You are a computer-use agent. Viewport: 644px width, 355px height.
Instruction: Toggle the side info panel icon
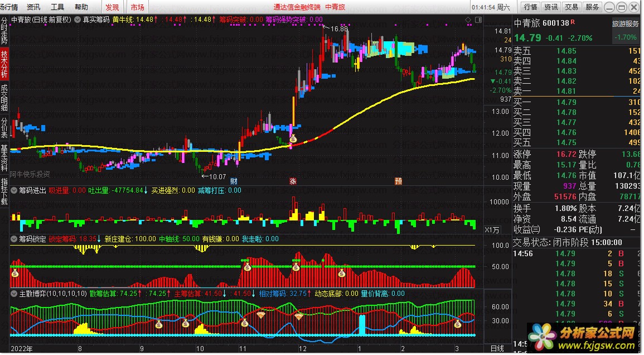(x=478, y=20)
